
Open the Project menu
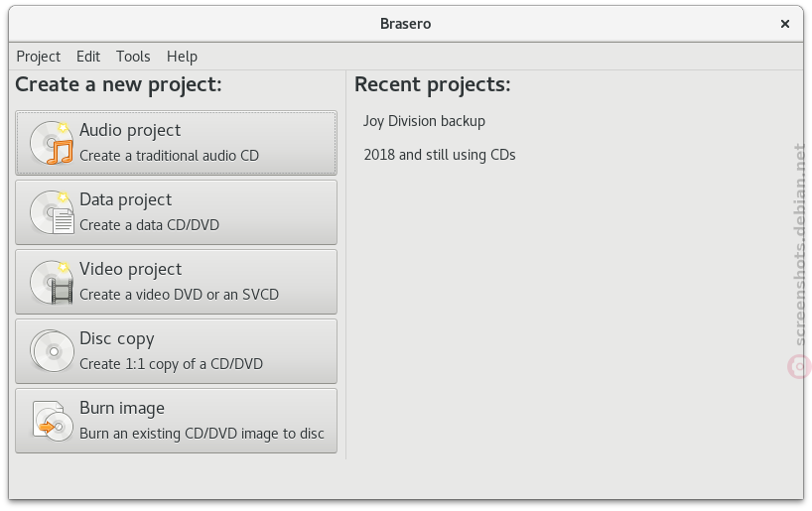39,56
